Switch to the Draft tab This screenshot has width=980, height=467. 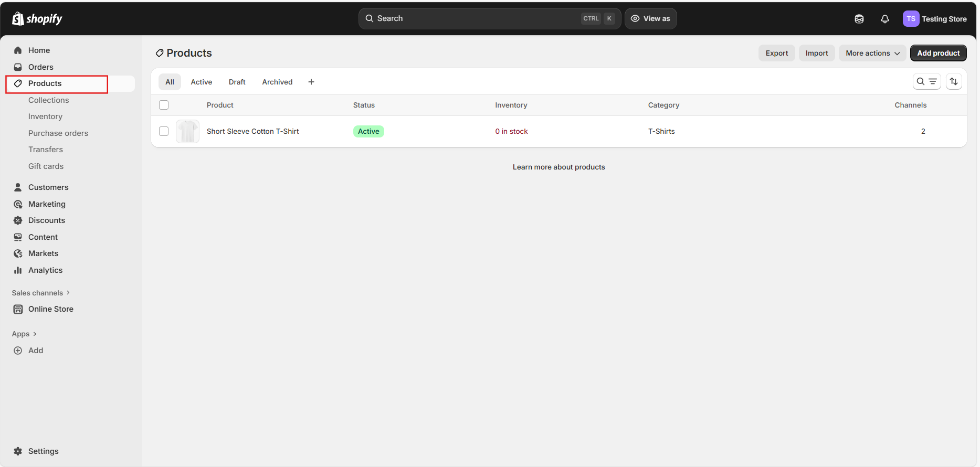tap(237, 82)
